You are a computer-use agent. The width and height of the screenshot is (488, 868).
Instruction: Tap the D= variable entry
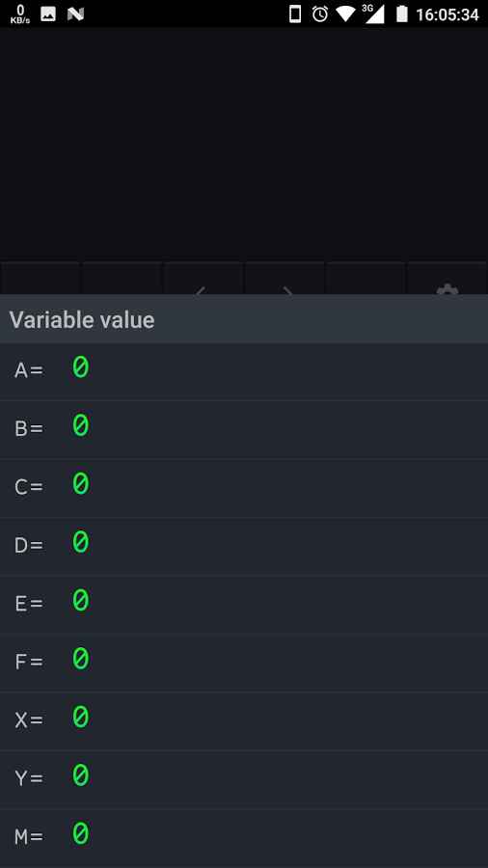click(244, 547)
